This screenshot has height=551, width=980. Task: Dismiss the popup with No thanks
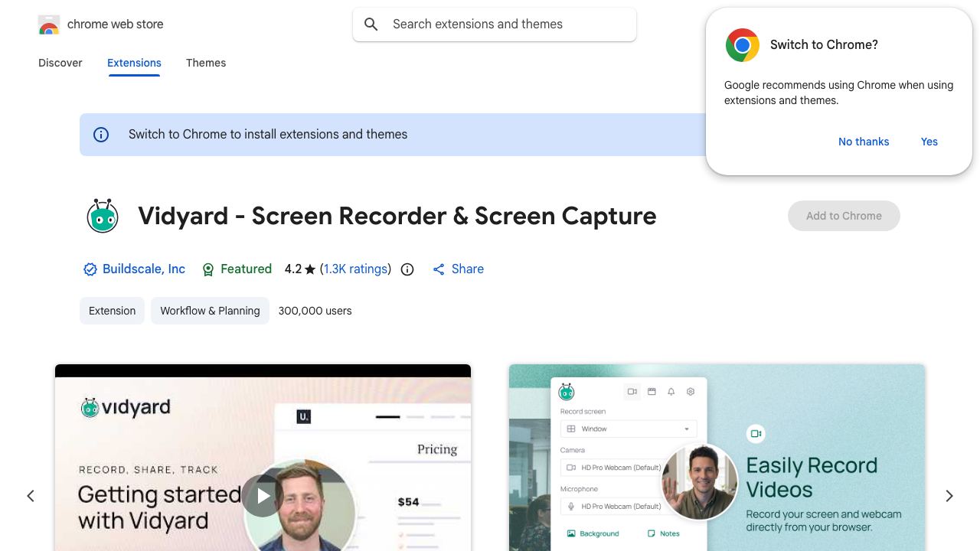tap(864, 142)
